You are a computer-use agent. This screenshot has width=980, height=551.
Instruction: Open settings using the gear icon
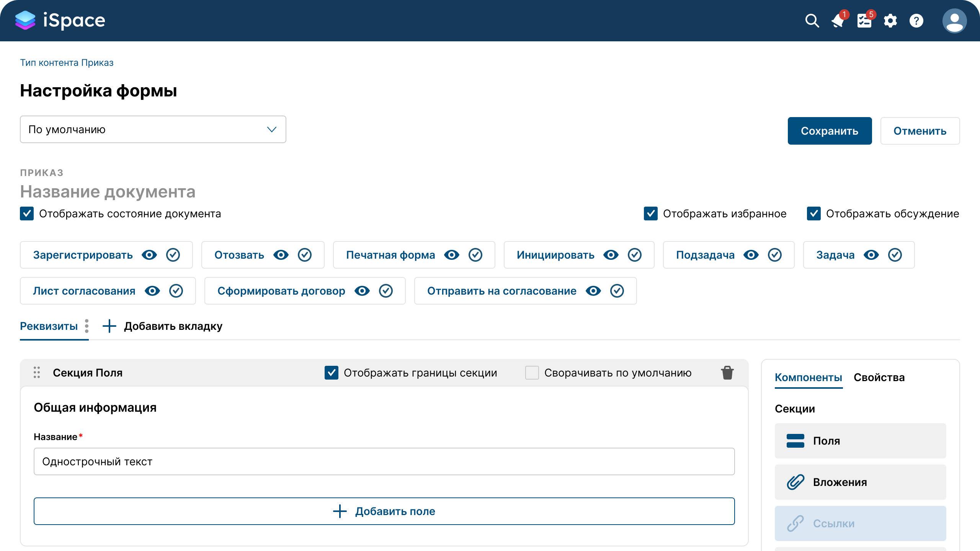[x=890, y=21]
